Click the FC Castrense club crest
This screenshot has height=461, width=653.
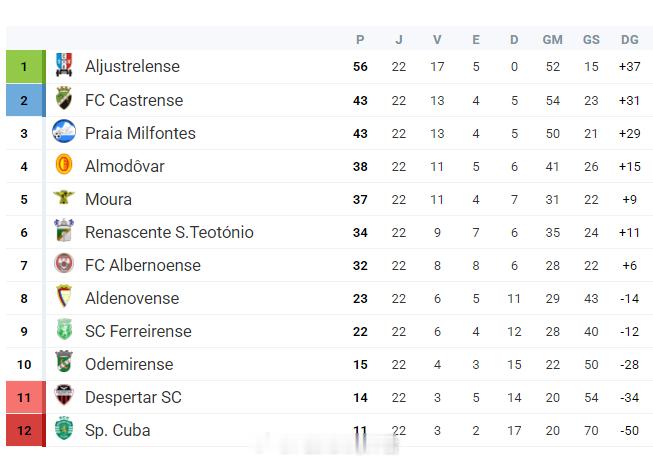click(x=64, y=98)
